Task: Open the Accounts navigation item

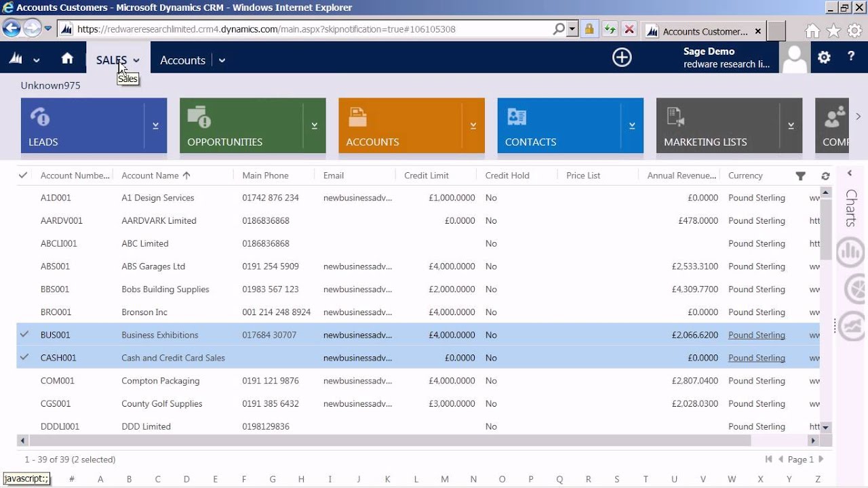Action: pyautogui.click(x=182, y=60)
